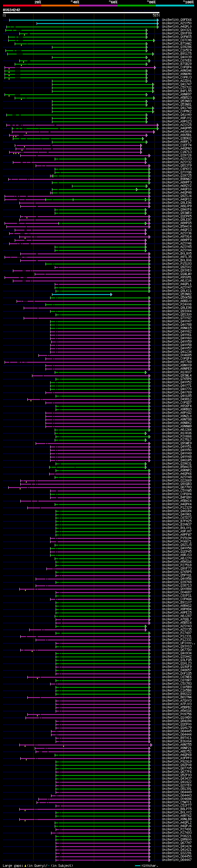Click the UniRef100_Q677D0 label
Image resolution: width=197 pixels, height=868 pixels.
tap(176, 650)
